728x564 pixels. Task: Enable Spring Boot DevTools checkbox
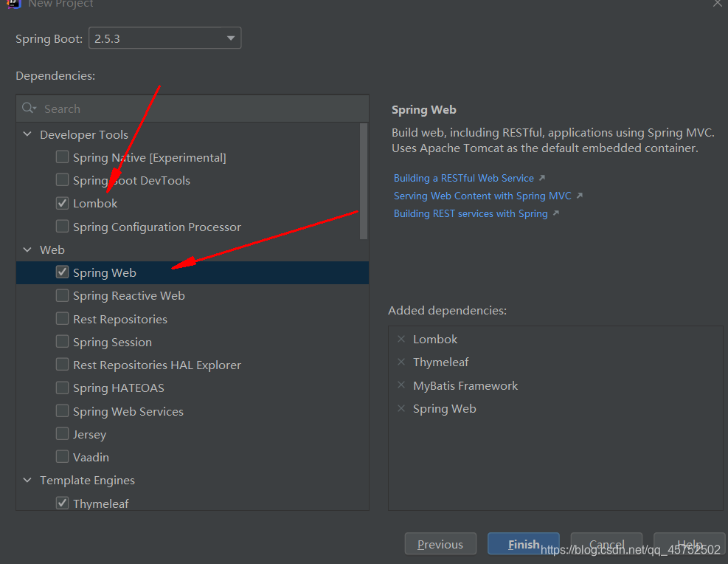(x=62, y=180)
